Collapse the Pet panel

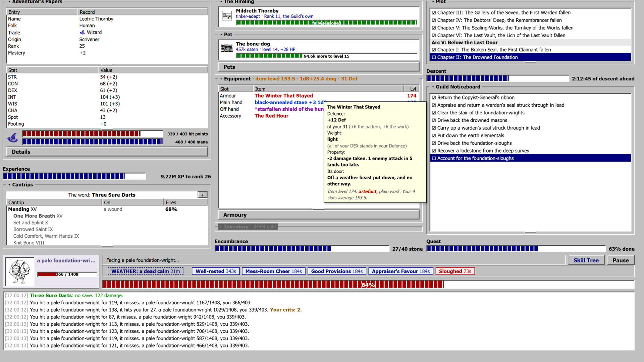221,35
